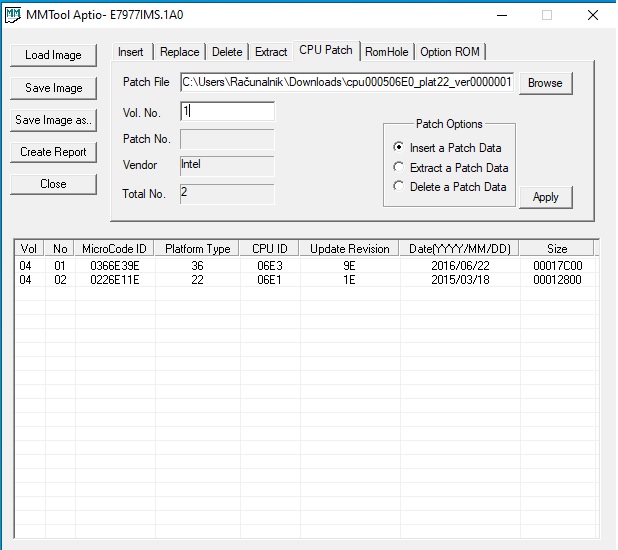Select Insert a Patch Data option
This screenshot has width=618, height=550.
click(x=447, y=148)
